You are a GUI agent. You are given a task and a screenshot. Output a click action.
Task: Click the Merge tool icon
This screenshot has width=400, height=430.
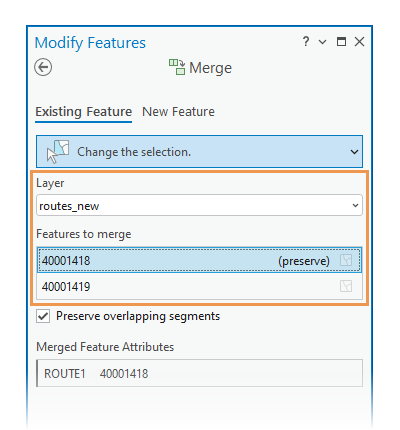tap(177, 67)
